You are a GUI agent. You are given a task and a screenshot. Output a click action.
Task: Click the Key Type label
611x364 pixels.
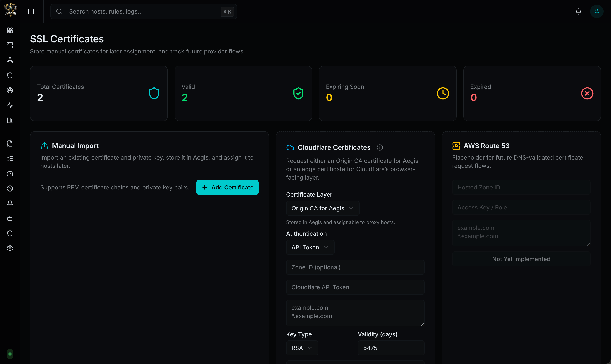point(299,334)
